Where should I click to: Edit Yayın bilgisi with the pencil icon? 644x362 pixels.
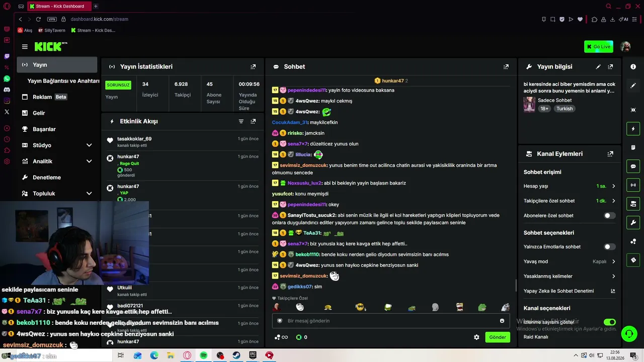click(x=598, y=66)
